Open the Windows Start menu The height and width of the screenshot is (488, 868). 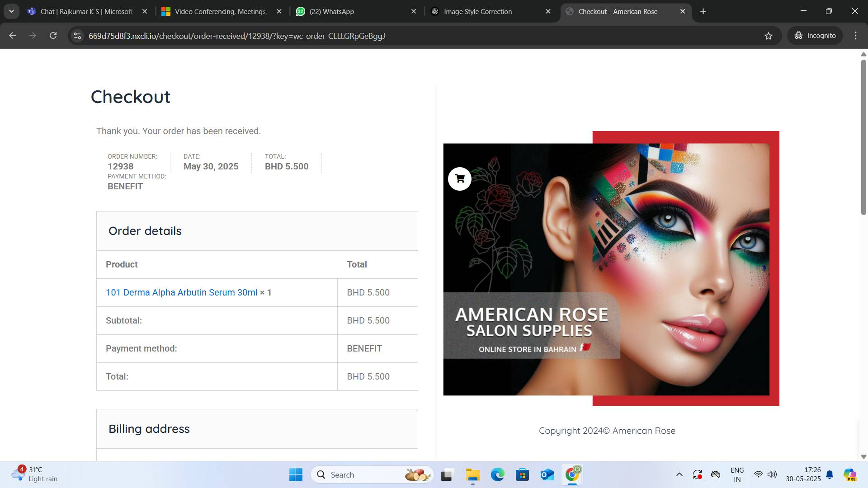coord(296,474)
